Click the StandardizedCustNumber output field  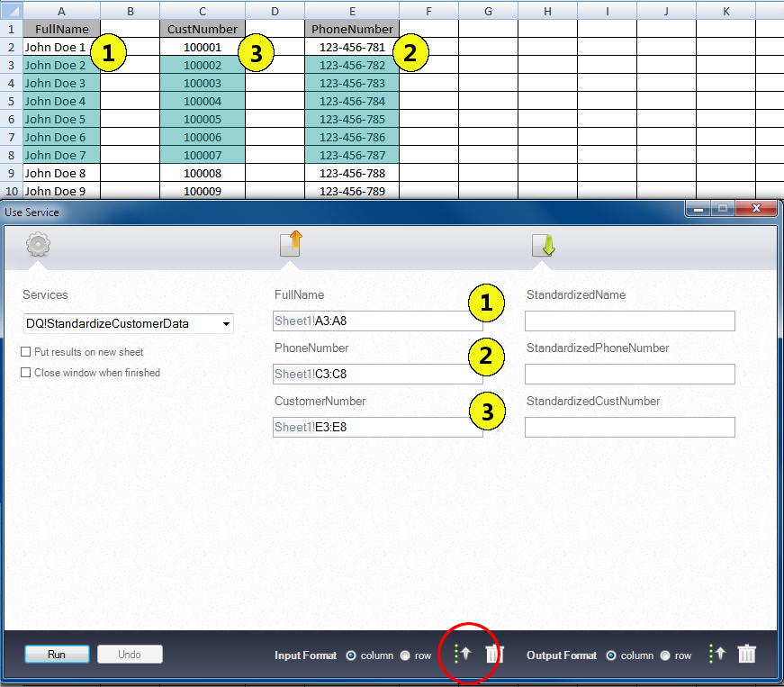(x=629, y=427)
